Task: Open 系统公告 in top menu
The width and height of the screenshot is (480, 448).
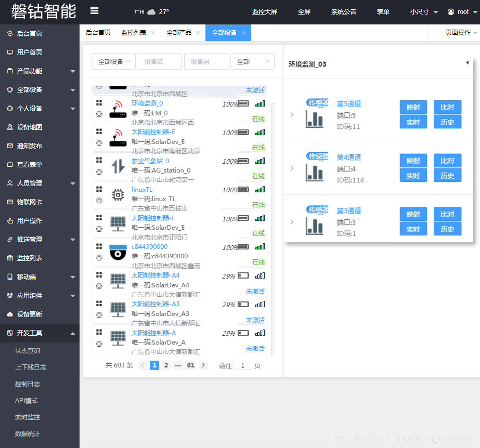Action: click(344, 12)
